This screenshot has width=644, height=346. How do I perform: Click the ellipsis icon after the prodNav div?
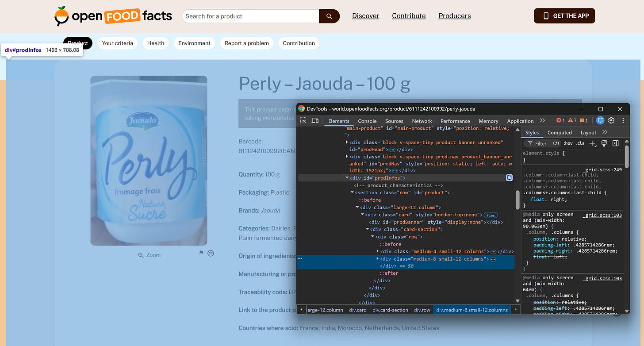(395, 171)
